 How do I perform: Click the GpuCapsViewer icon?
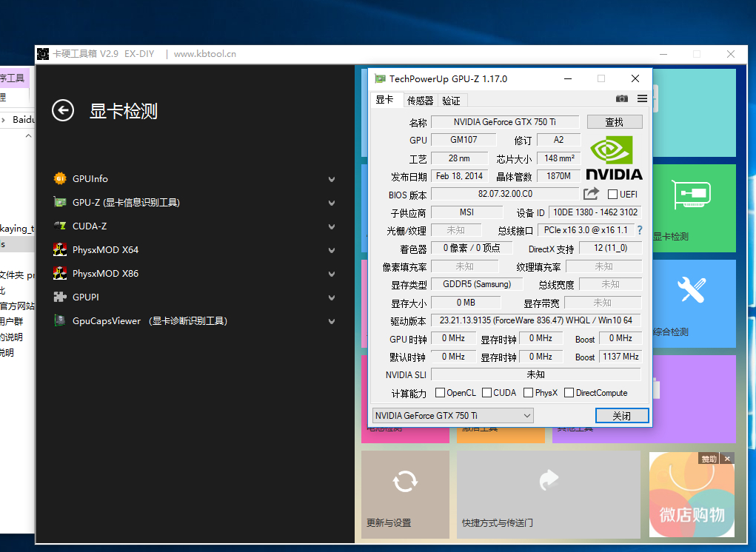click(60, 321)
